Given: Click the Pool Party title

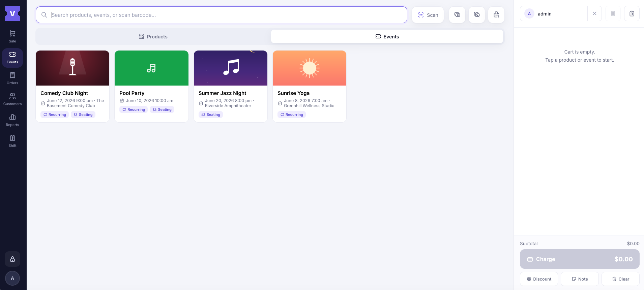Looking at the screenshot, I should click(132, 93).
